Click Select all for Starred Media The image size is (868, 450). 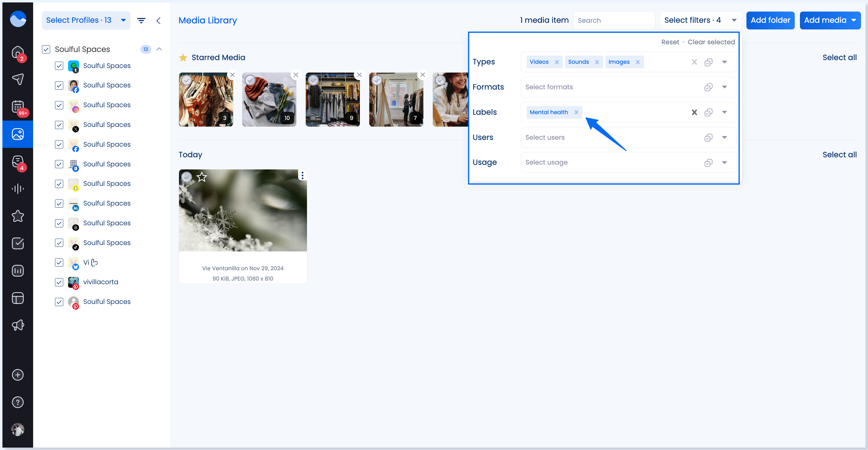coord(839,58)
